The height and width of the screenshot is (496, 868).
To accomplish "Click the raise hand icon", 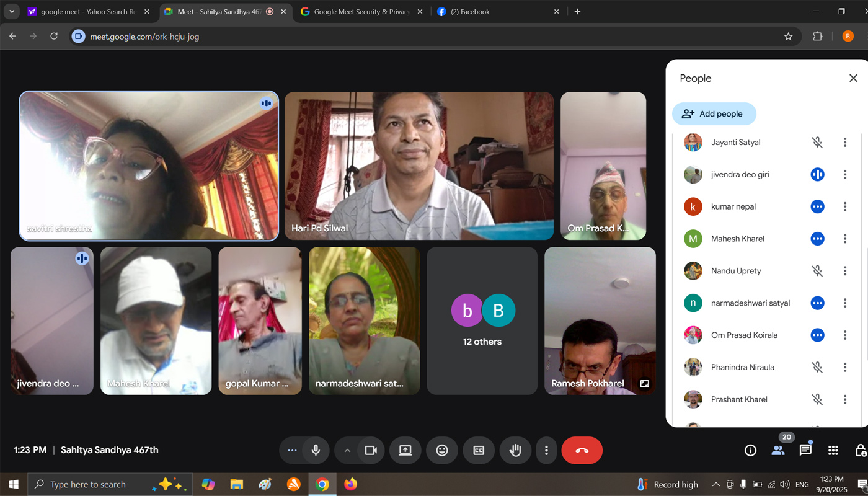I will point(515,451).
